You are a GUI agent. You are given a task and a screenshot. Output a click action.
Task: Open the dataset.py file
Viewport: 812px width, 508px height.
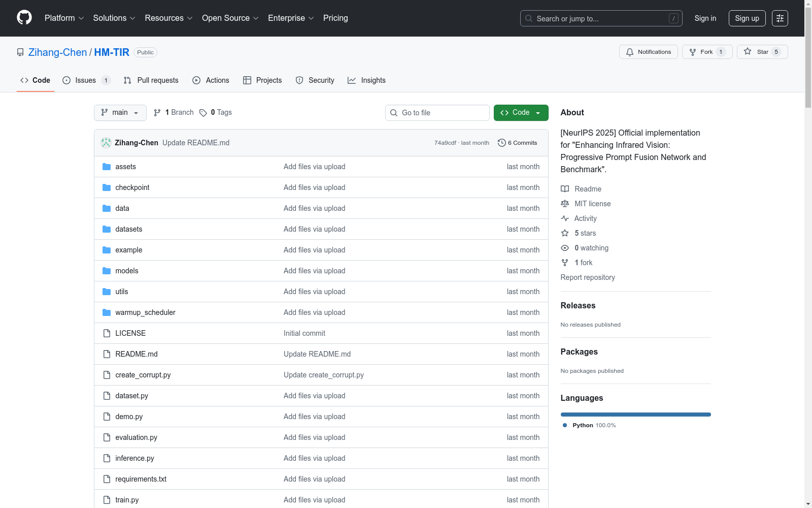[132, 396]
